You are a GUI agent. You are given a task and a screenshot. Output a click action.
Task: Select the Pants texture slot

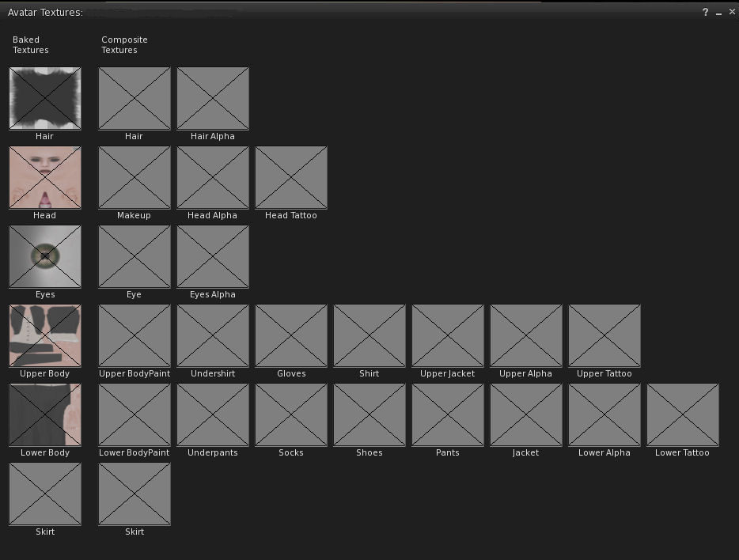click(448, 415)
